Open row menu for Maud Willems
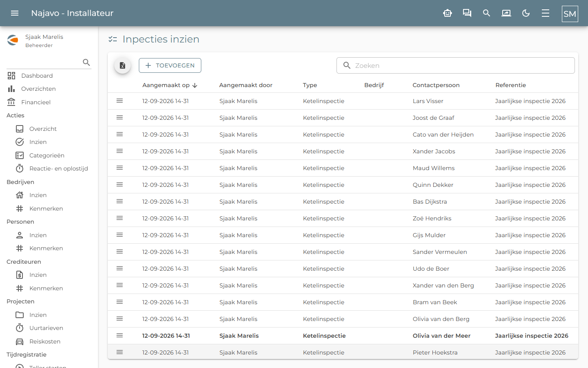Image resolution: width=588 pixels, height=368 pixels. click(x=120, y=168)
